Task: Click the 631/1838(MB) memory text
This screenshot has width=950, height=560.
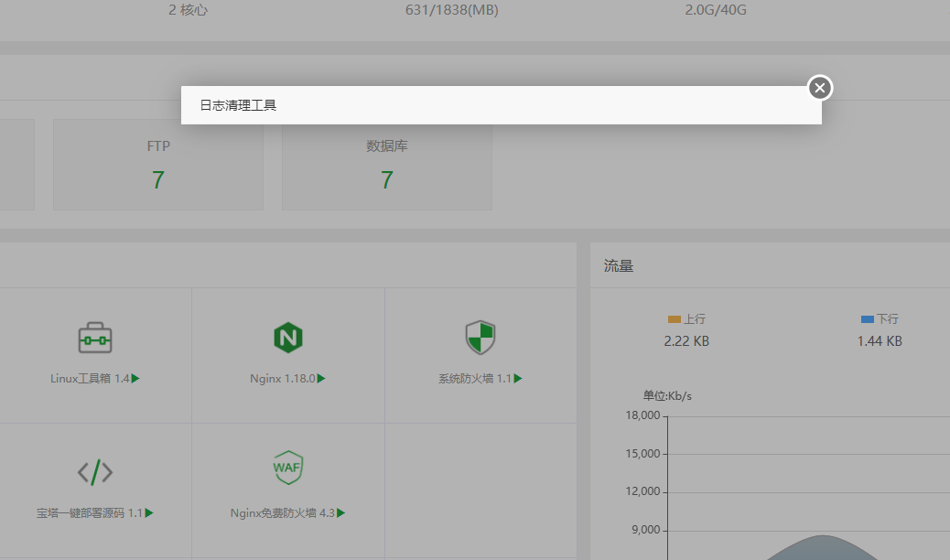Action: point(452,10)
